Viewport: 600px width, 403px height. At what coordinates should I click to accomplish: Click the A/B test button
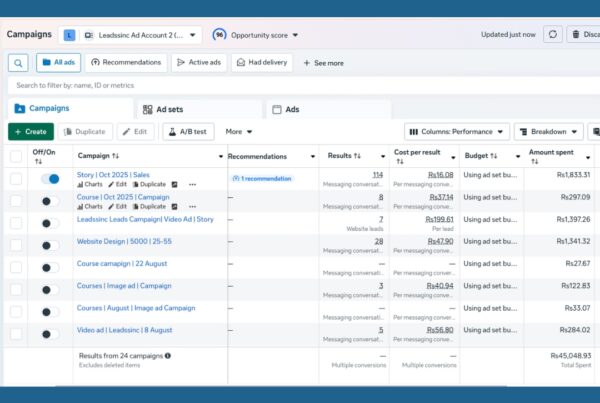(189, 131)
